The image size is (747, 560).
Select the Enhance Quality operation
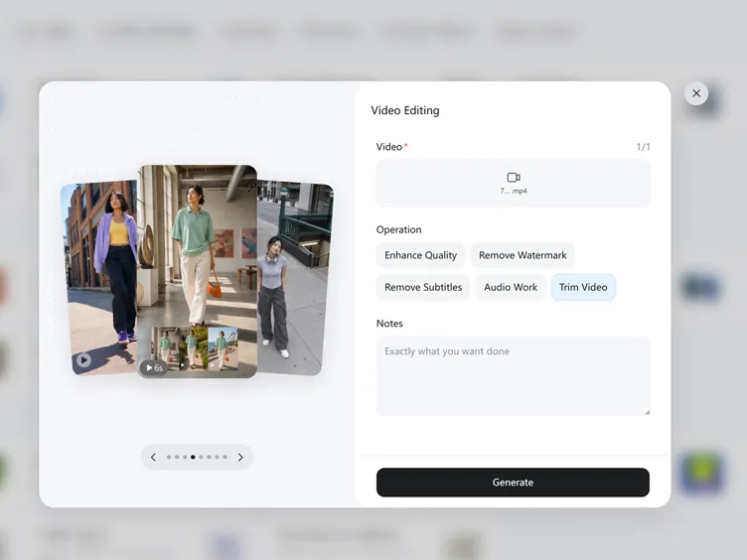pos(420,255)
